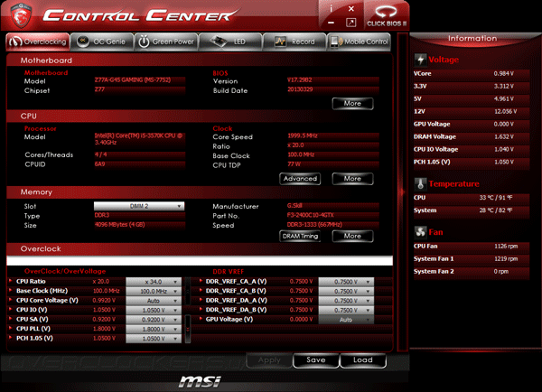Click the Save button

(316, 360)
